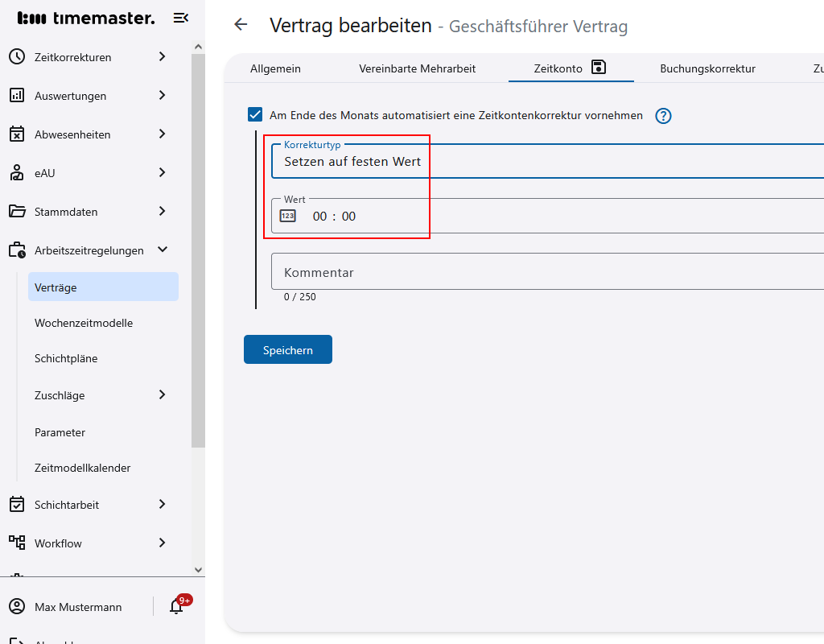This screenshot has height=644, width=824.
Task: Collapse the Arbeitszeitregelungen menu section
Action: 163,250
